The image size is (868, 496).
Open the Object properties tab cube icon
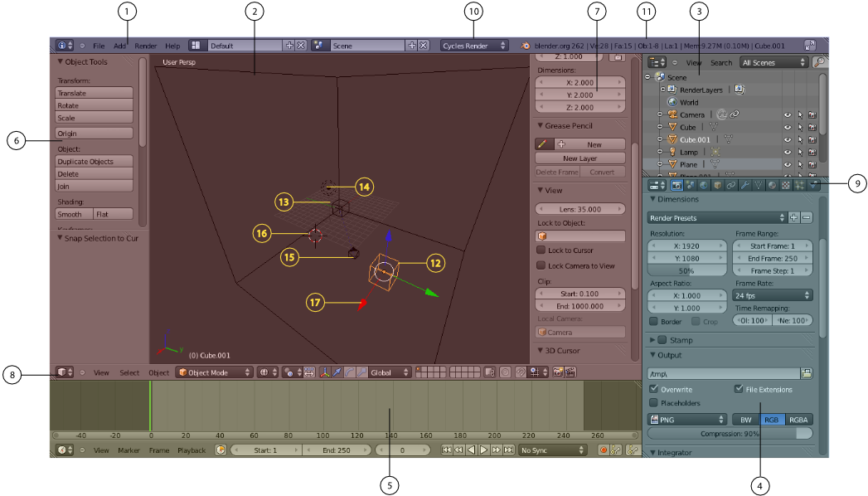point(717,186)
